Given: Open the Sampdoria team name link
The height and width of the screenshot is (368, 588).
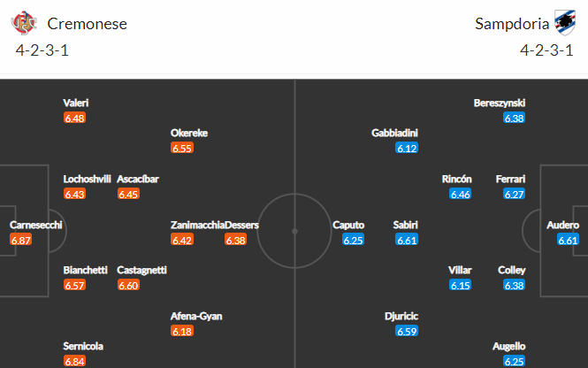Looking at the screenshot, I should [512, 24].
